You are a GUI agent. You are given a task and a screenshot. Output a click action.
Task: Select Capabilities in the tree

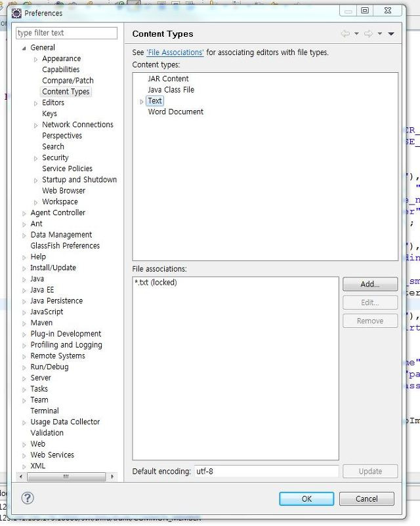coord(61,70)
